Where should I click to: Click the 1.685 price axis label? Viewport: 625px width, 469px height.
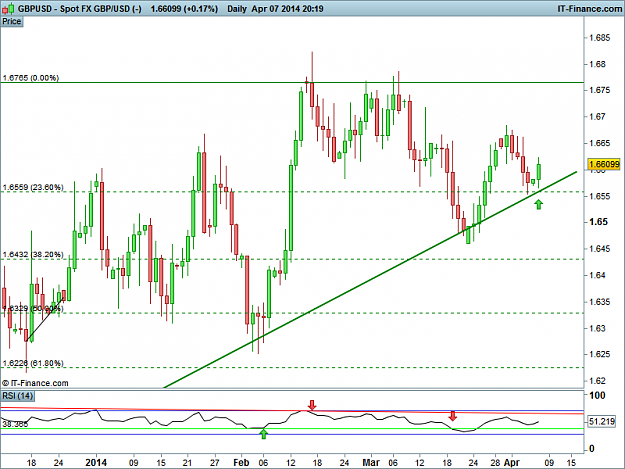click(599, 38)
